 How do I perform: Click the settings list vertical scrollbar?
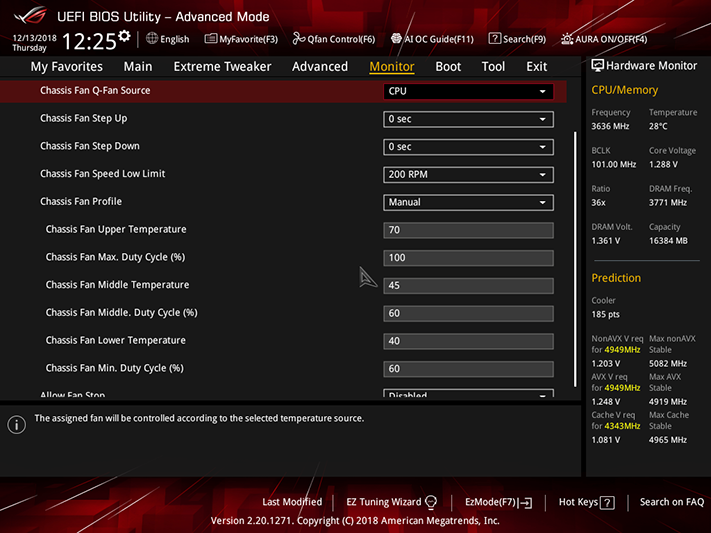pos(575,259)
